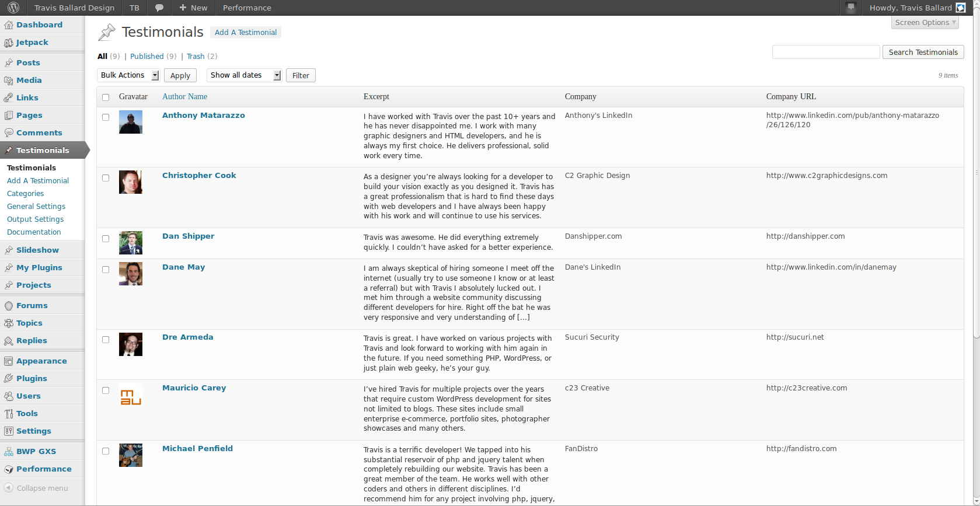Image resolution: width=980 pixels, height=506 pixels.
Task: Open Media via its sidebar icon
Action: pos(8,81)
